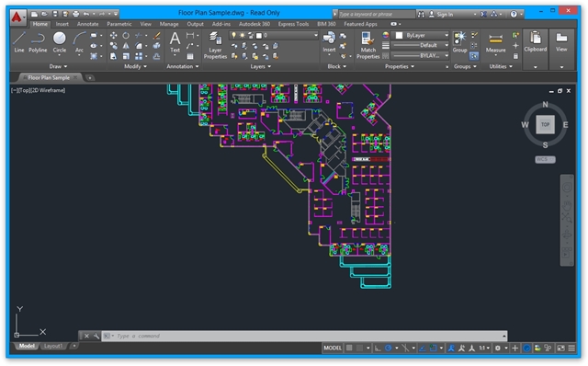
Task: Activate the Rotate tool
Action: coord(126,36)
